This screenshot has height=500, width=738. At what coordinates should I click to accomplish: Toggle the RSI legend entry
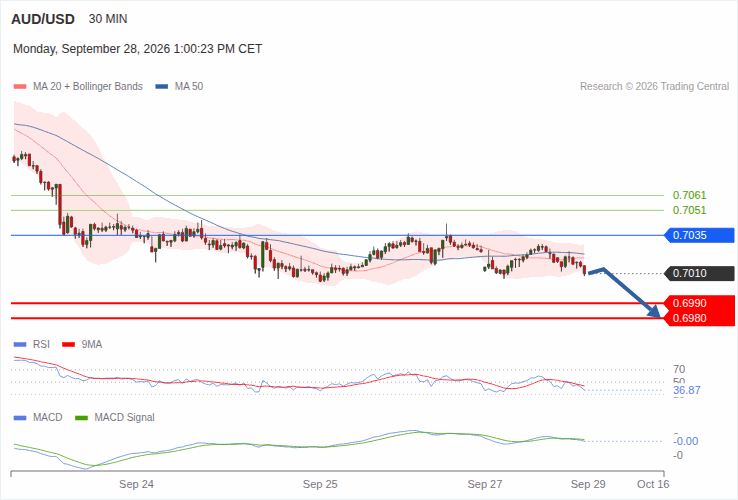(32, 345)
